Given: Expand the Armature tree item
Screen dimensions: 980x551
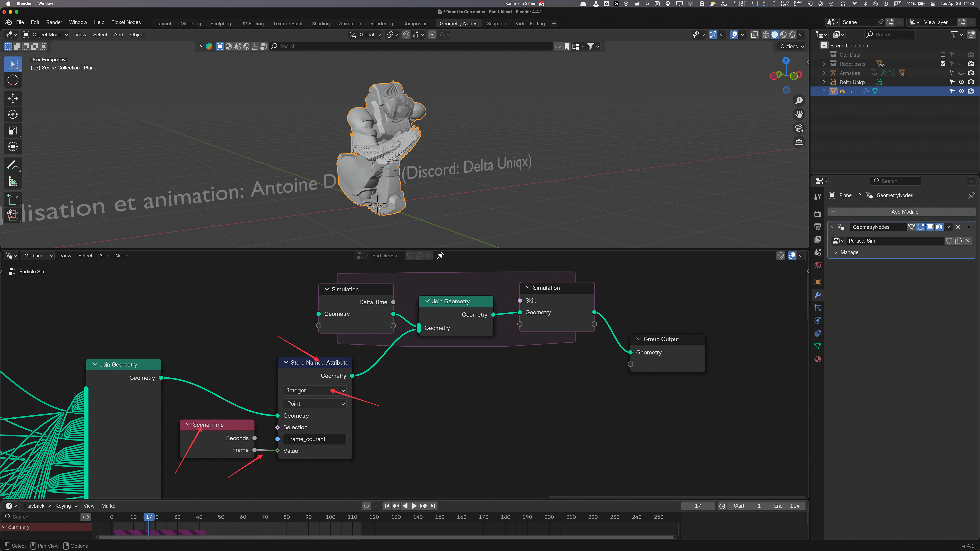Looking at the screenshot, I should pos(824,73).
